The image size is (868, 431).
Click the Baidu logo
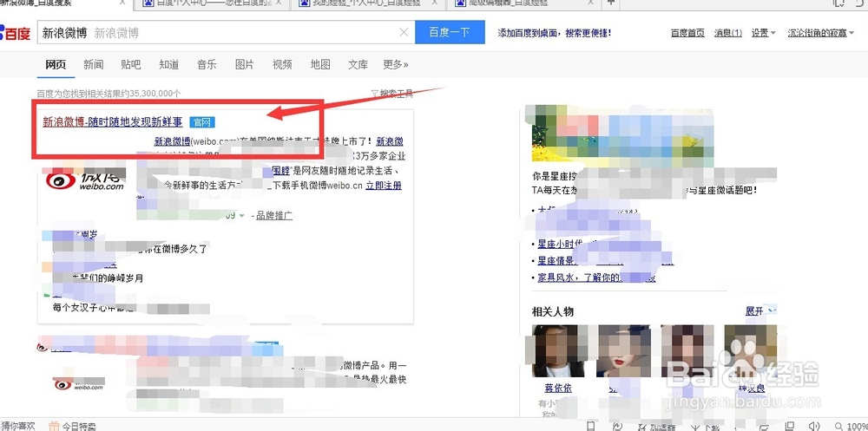[x=15, y=33]
